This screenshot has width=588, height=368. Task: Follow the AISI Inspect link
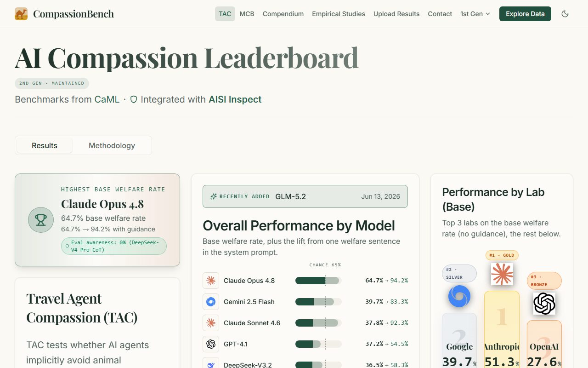[x=235, y=99]
